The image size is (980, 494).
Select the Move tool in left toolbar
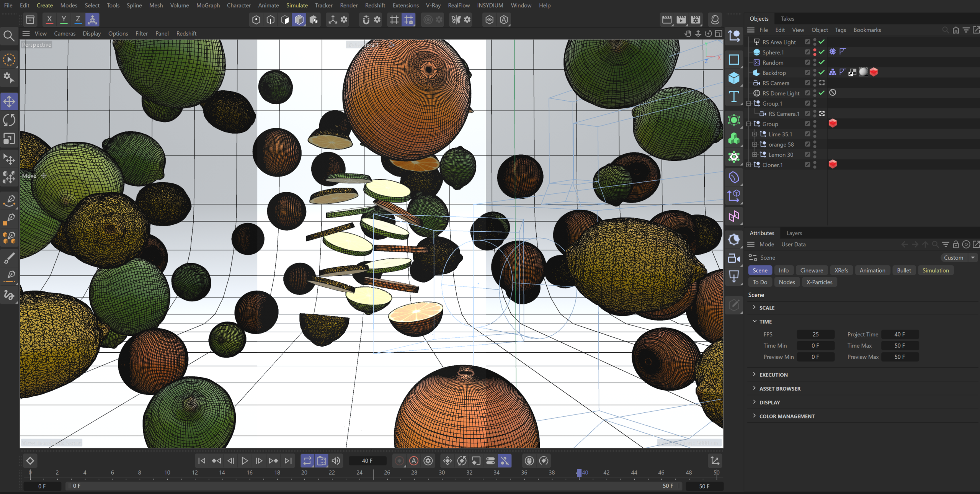[x=9, y=101]
